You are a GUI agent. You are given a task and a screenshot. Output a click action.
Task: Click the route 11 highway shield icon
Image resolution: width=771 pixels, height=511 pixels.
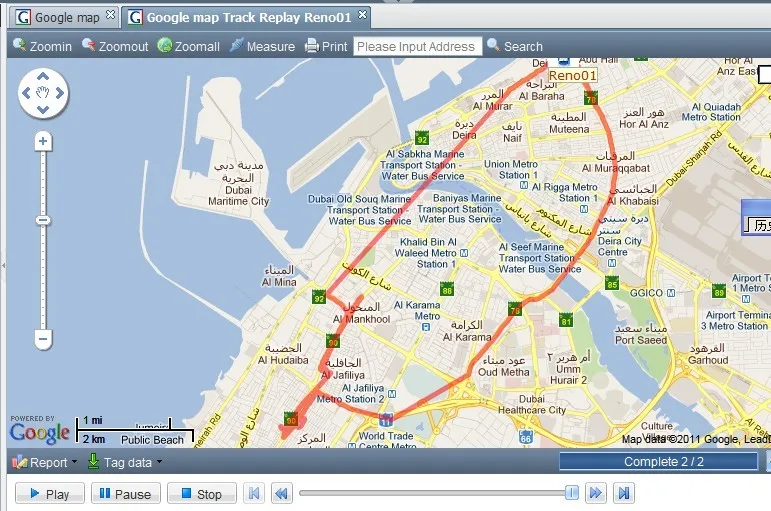pyautogui.click(x=386, y=419)
